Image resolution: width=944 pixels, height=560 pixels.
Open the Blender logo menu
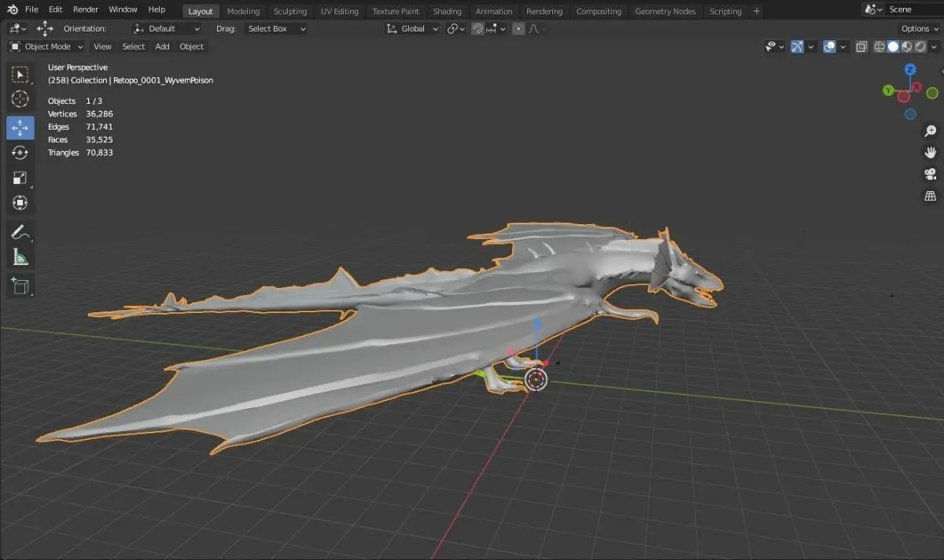[x=12, y=9]
